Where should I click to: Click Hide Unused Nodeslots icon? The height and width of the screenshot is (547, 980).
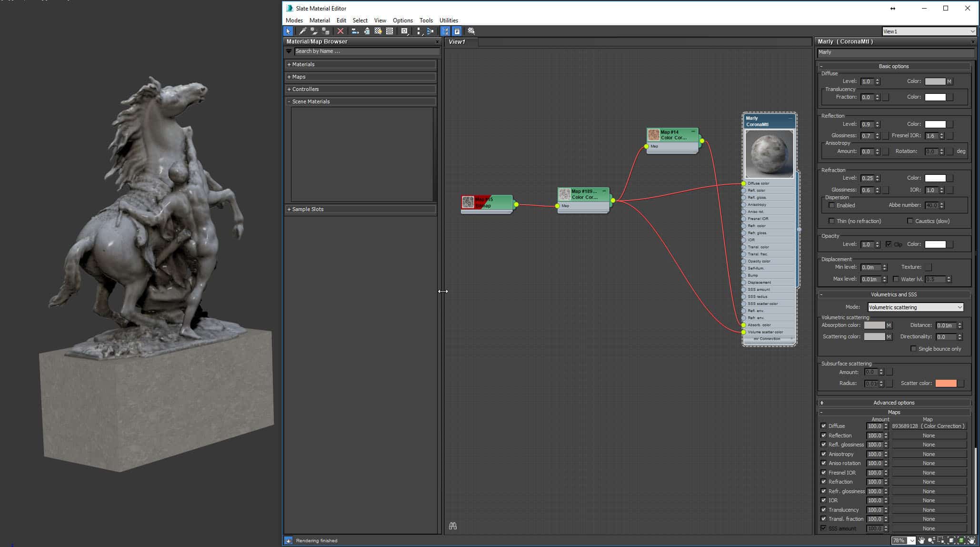coord(367,31)
